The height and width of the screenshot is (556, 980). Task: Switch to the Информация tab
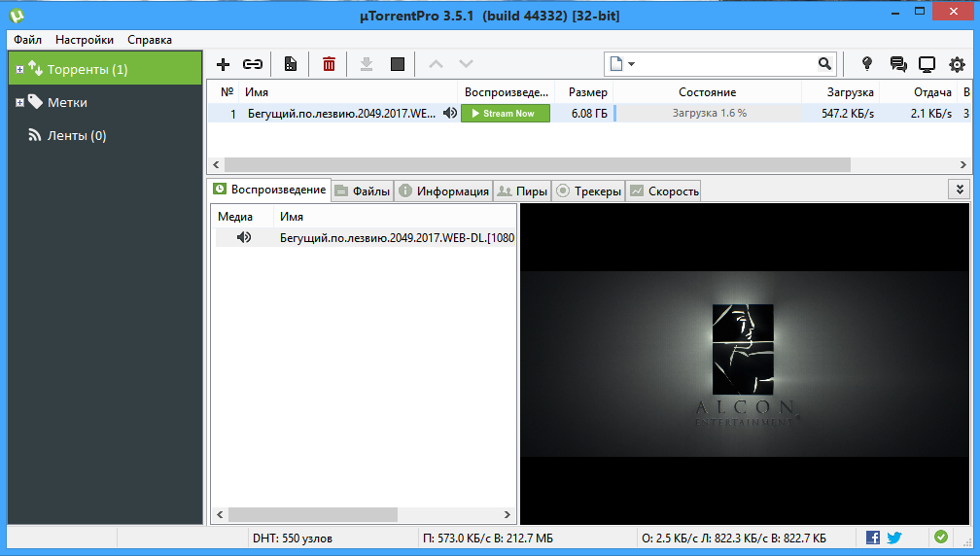click(443, 191)
